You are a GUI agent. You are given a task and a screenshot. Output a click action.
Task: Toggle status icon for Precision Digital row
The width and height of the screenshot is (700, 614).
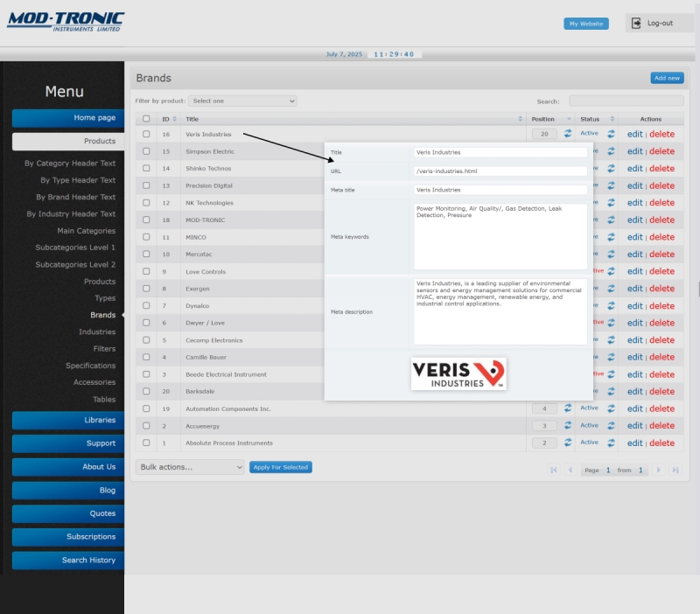click(611, 185)
